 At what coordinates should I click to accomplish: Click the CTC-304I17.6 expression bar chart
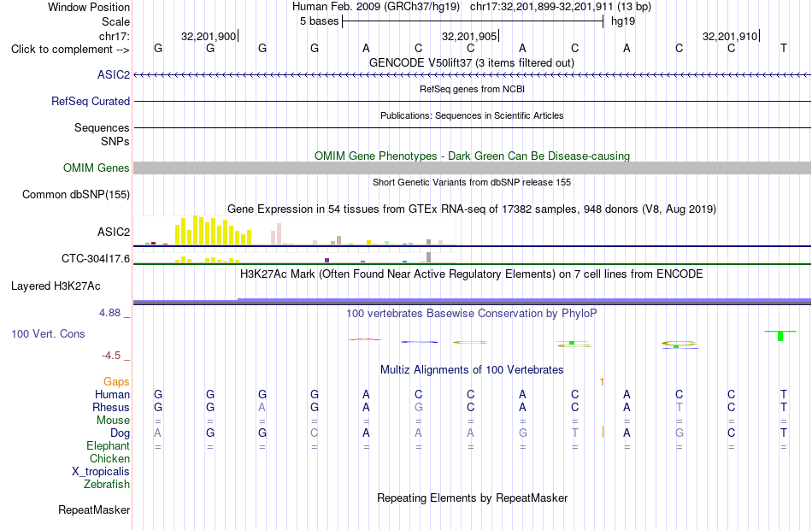[294, 257]
